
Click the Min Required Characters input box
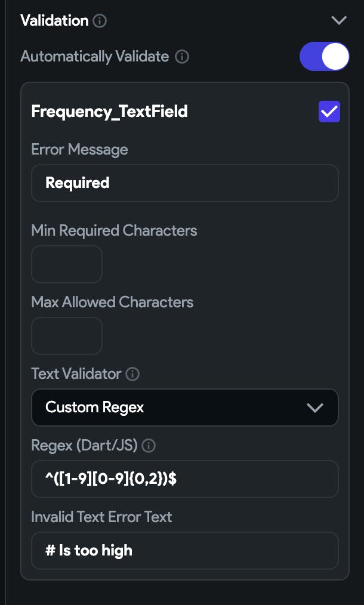click(67, 264)
